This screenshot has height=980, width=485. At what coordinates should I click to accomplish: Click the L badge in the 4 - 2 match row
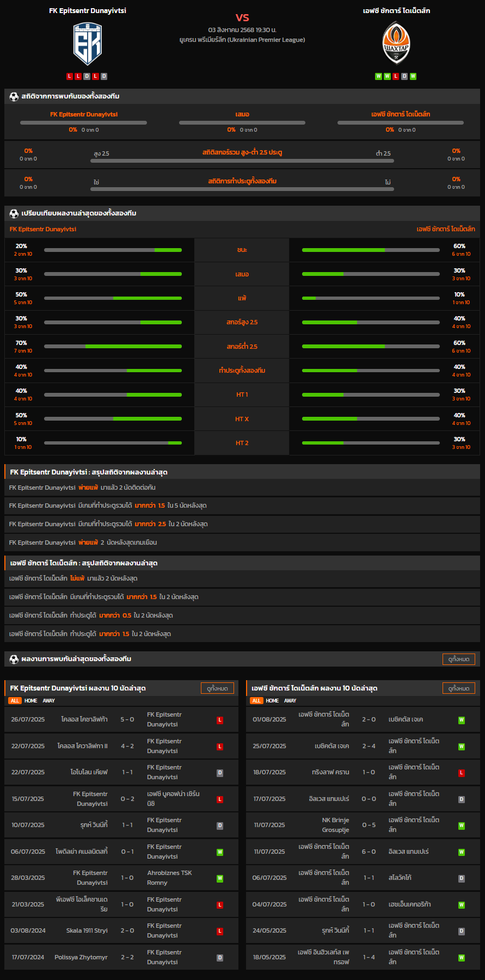(220, 747)
